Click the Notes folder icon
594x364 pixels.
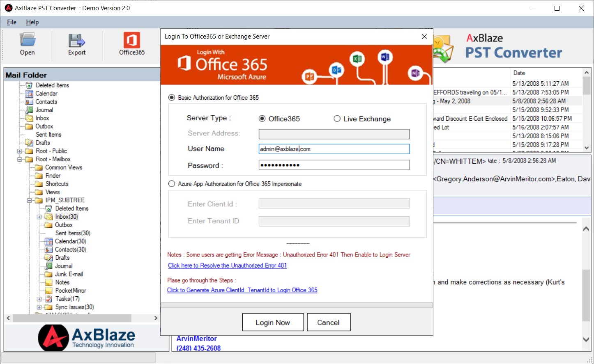click(49, 282)
